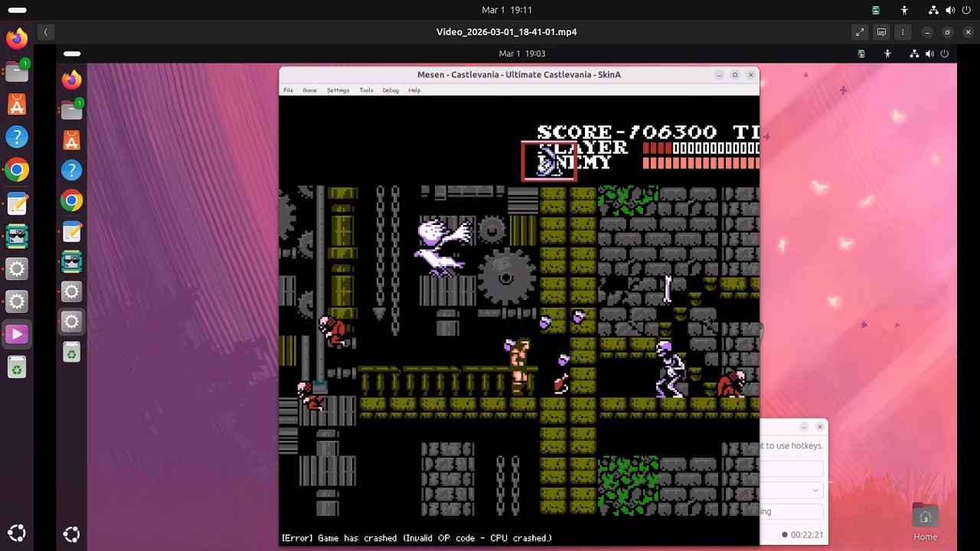Show Applications grid in the outer dock

(17, 533)
